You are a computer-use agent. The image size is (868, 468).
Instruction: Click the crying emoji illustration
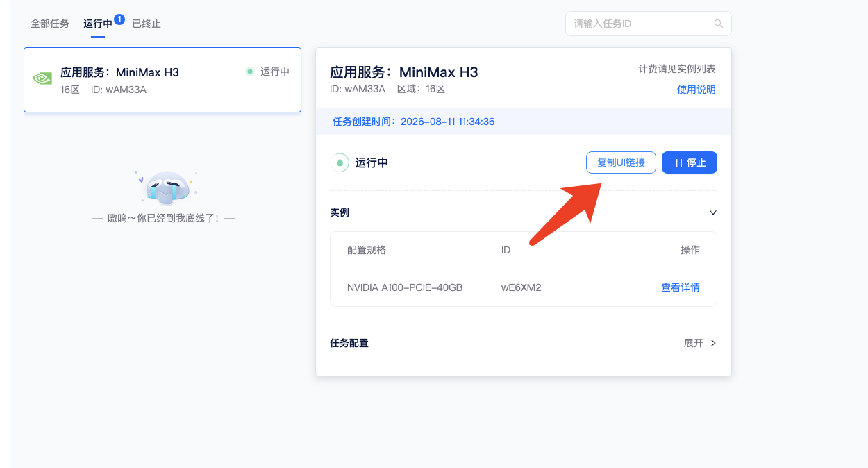pos(165,187)
